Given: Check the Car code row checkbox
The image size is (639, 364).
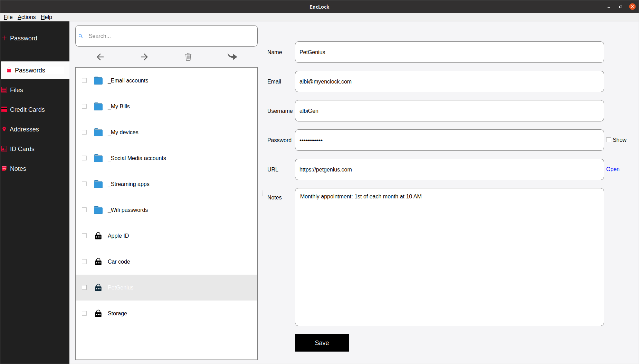Looking at the screenshot, I should click(84, 262).
